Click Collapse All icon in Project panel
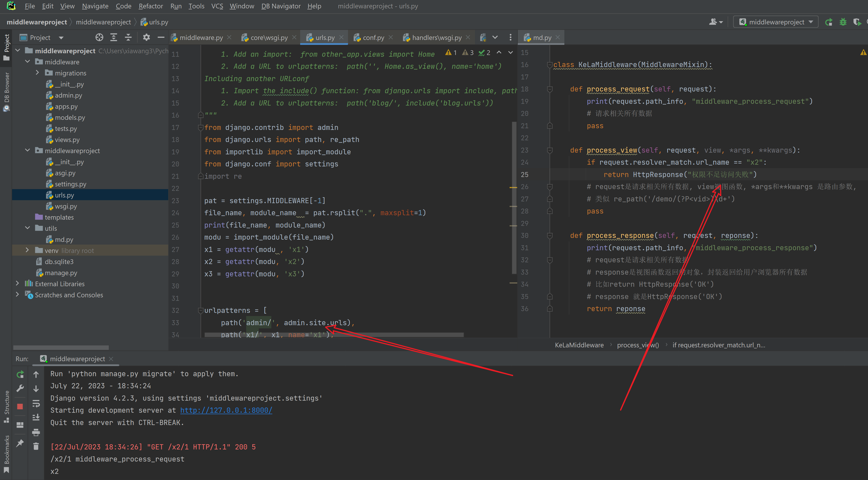 click(x=128, y=37)
